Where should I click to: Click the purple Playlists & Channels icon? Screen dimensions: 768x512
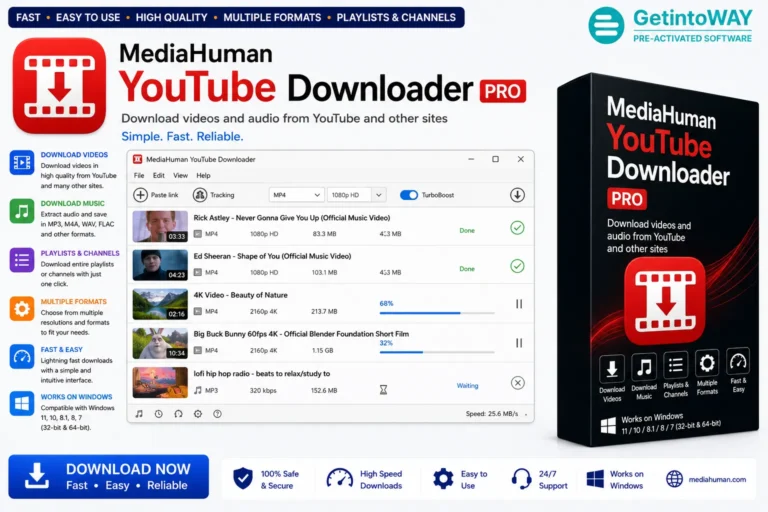(22, 260)
